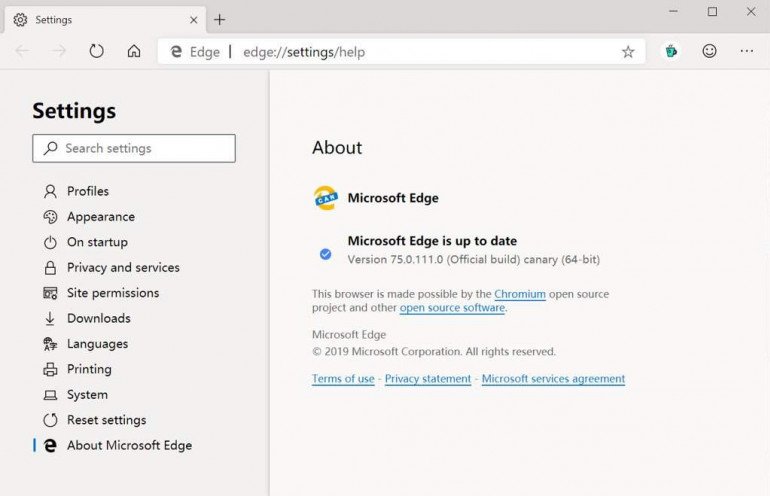The height and width of the screenshot is (496, 770).
Task: Open Downloads settings
Action: pos(99,318)
